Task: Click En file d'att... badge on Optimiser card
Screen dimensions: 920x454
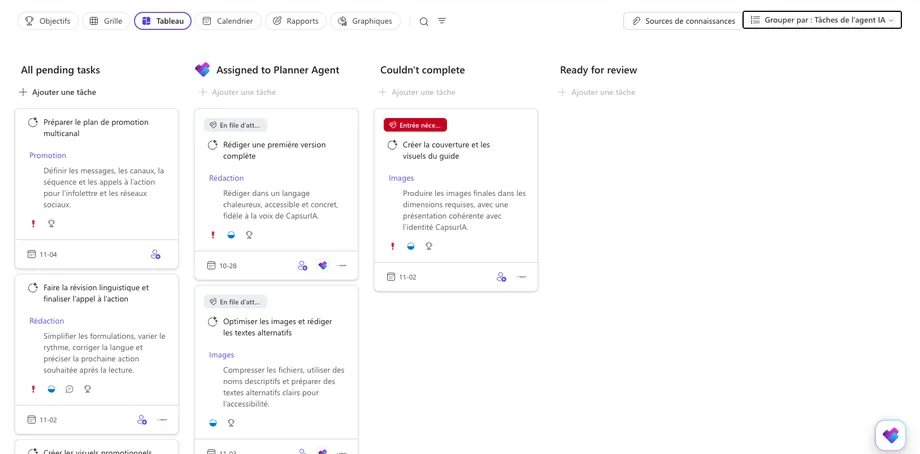Action: [236, 301]
